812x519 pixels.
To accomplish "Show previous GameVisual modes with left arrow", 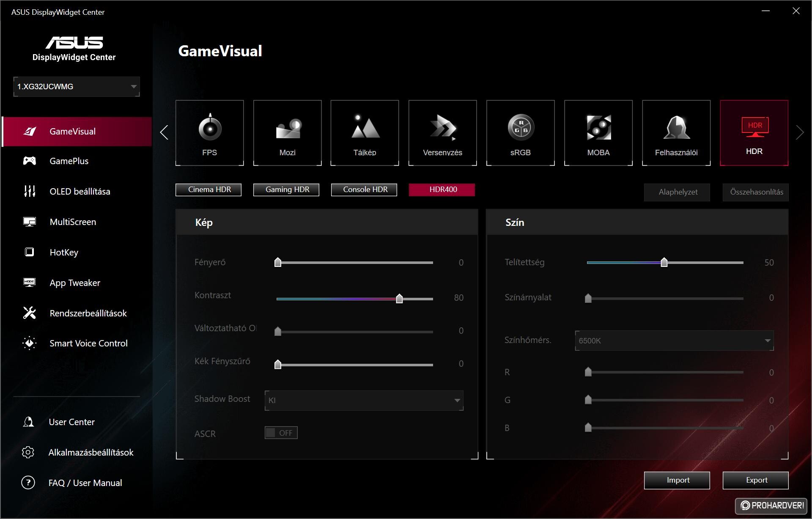I will (165, 132).
